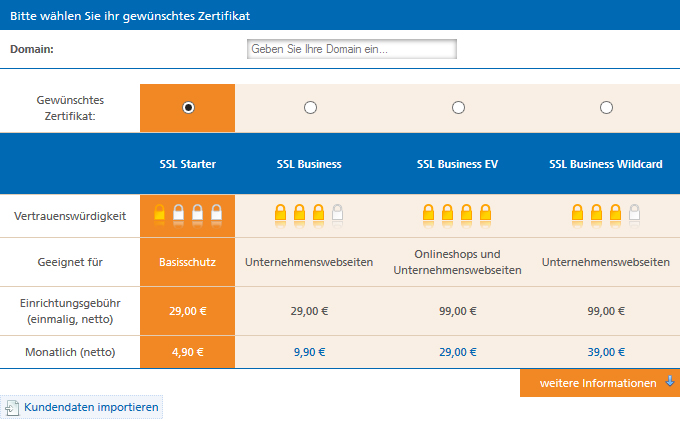Viewport: 680px width, 421px height.
Task: Click the first yellow lock under SSL Starter
Action: [x=160, y=212]
